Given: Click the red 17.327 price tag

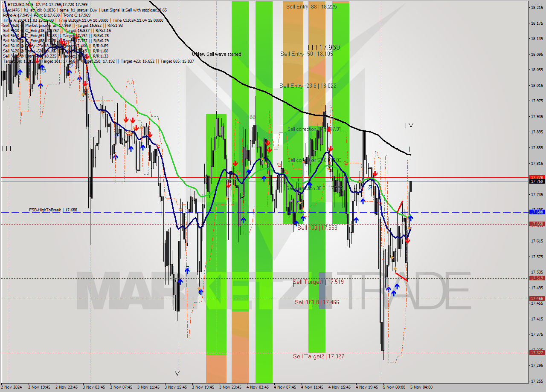Looking at the screenshot, I should coord(537,353).
